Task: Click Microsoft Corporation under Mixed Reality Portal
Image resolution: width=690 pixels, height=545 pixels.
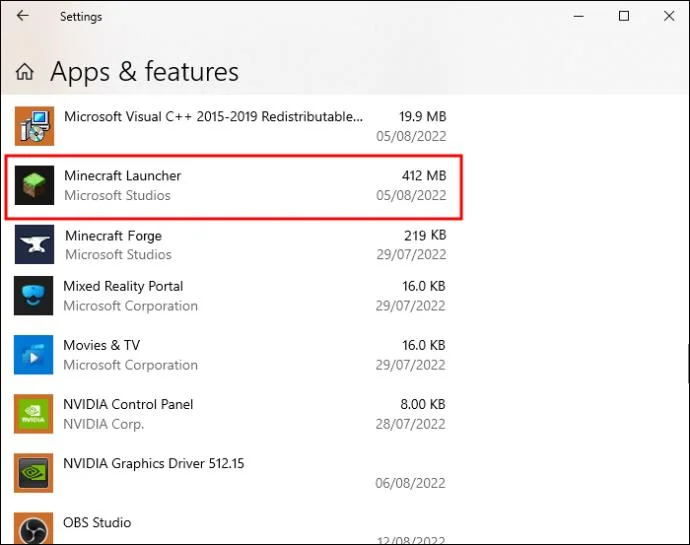Action: point(130,306)
